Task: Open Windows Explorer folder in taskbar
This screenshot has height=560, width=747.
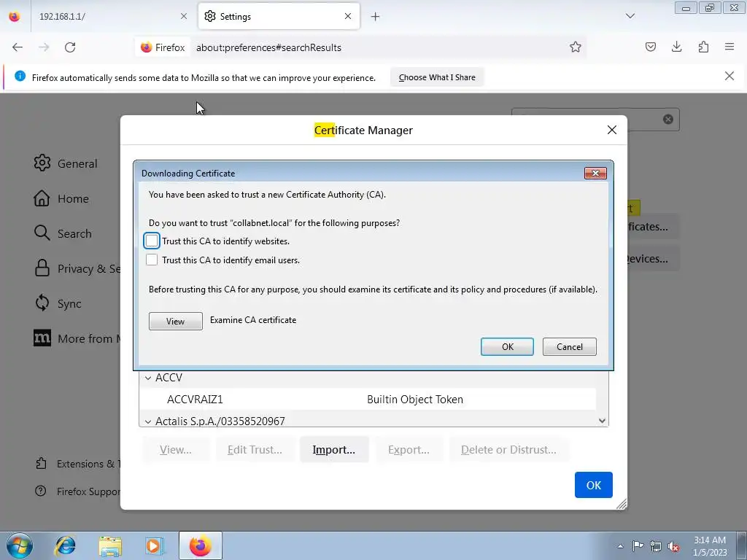Action: pos(110,545)
